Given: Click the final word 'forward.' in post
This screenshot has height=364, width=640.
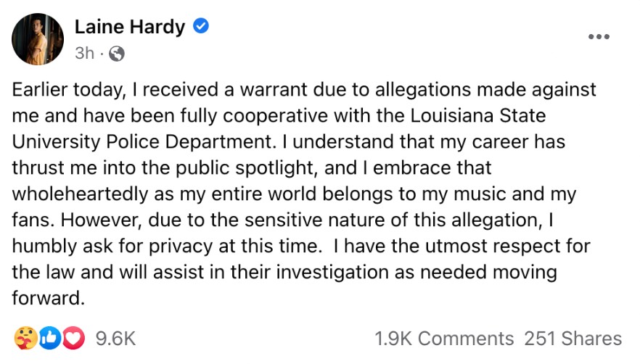Looking at the screenshot, I should tap(48, 298).
